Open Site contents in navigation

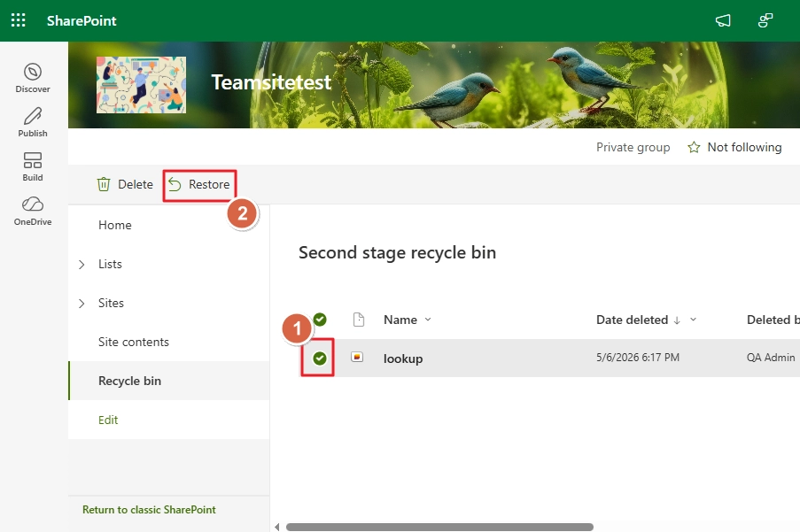click(134, 342)
